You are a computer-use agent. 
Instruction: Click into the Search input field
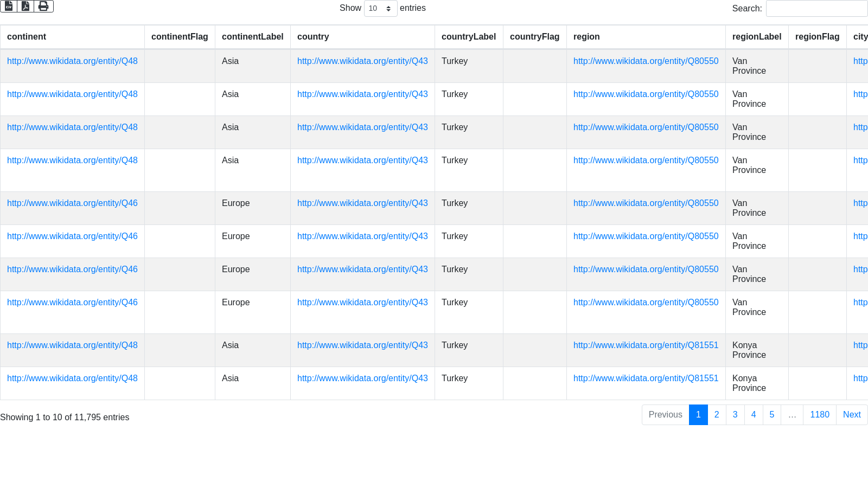(816, 8)
